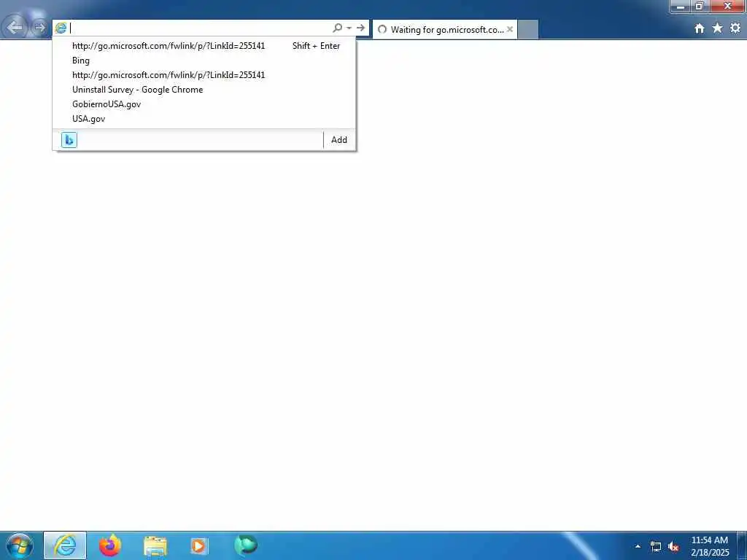
Task: Choose 'Uninstall Survey - Google Chrome' suggestion
Action: [x=204, y=90]
